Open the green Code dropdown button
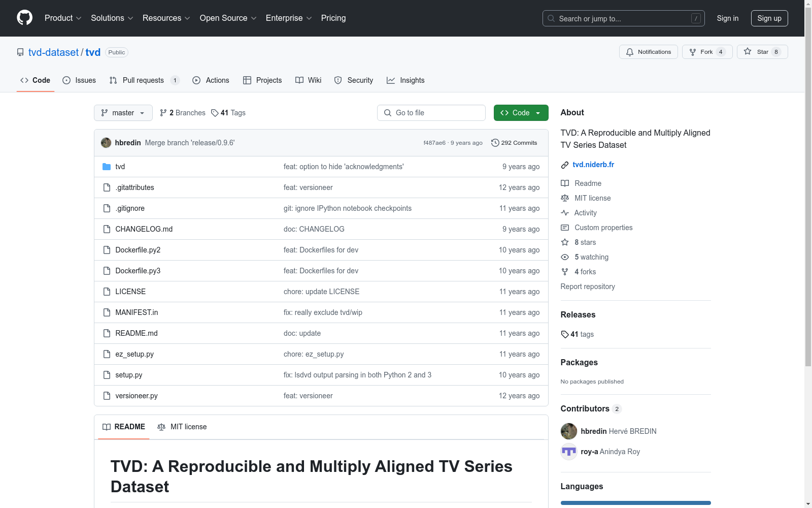The image size is (812, 508). [521, 113]
